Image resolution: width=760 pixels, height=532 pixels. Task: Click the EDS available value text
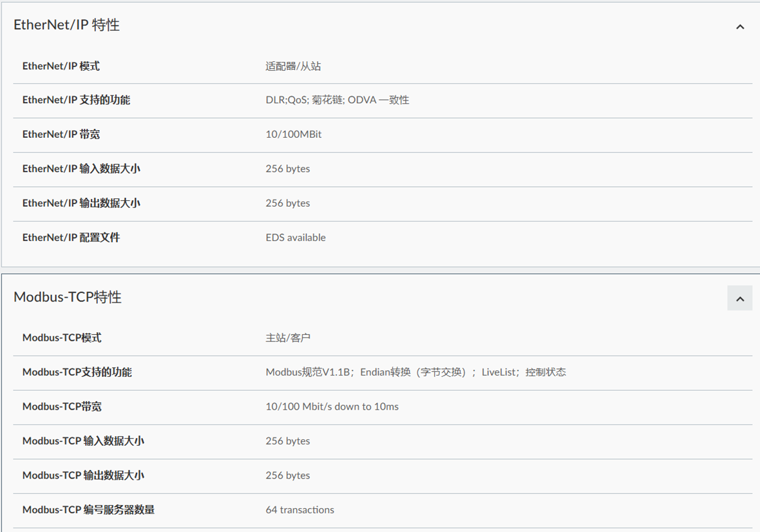point(296,238)
